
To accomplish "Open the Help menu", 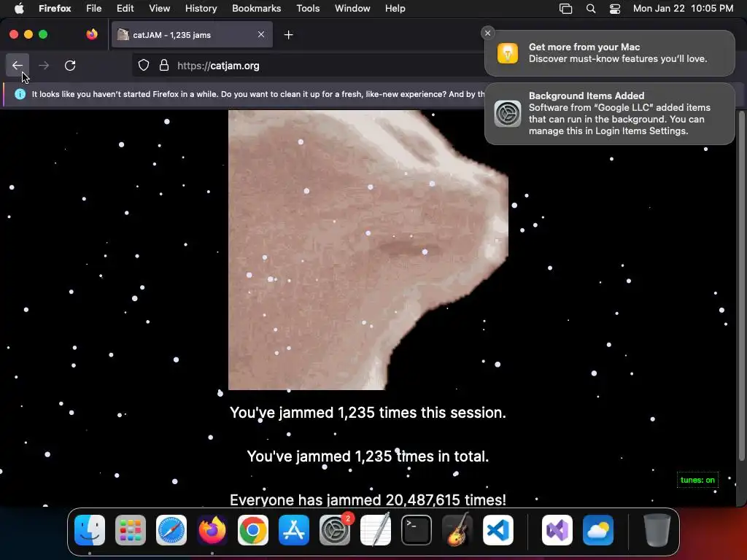I will tap(395, 8).
